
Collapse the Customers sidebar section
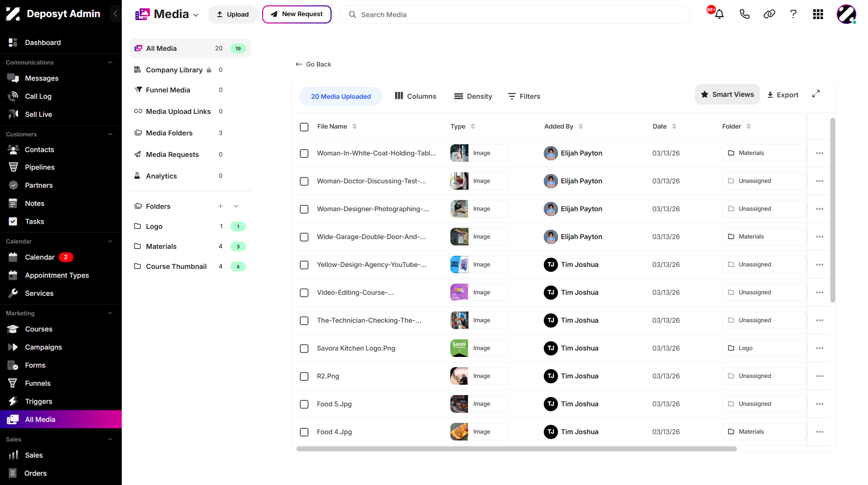[x=110, y=134]
